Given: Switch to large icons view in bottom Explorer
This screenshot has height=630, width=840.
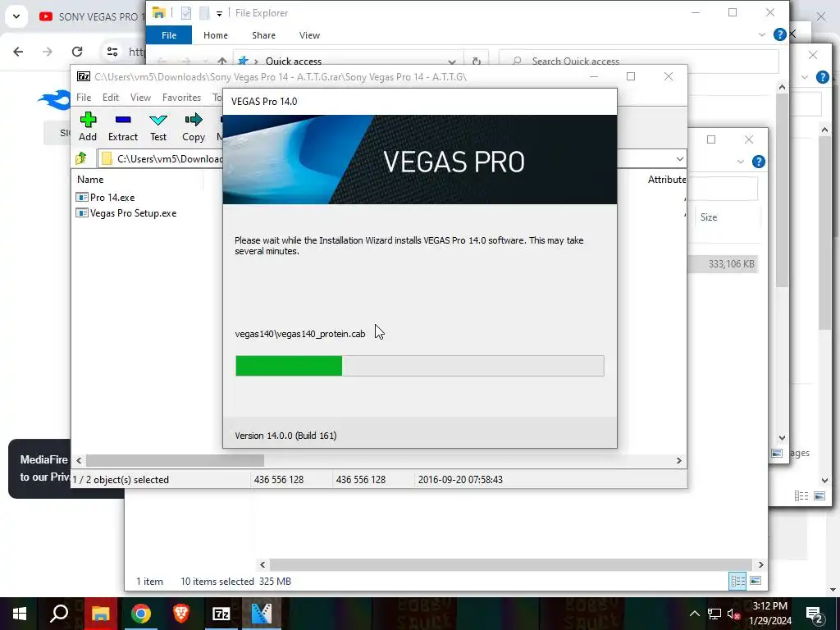Looking at the screenshot, I should (x=756, y=581).
